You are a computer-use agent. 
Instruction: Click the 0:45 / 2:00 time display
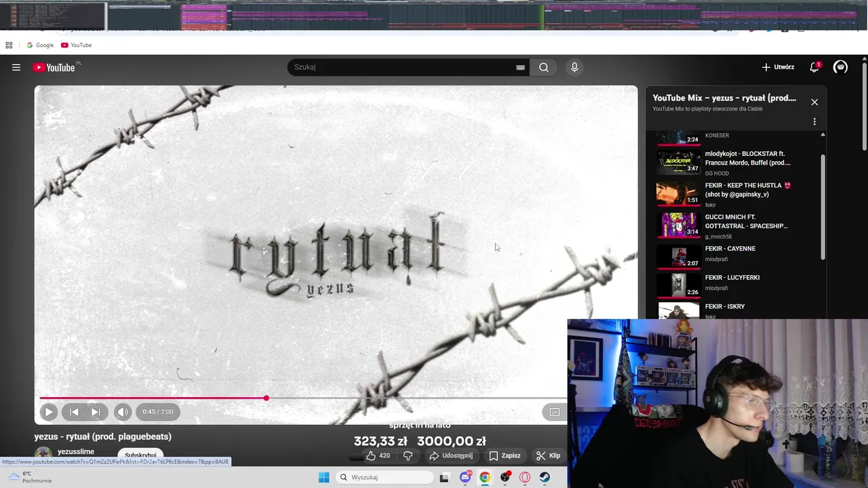[157, 411]
